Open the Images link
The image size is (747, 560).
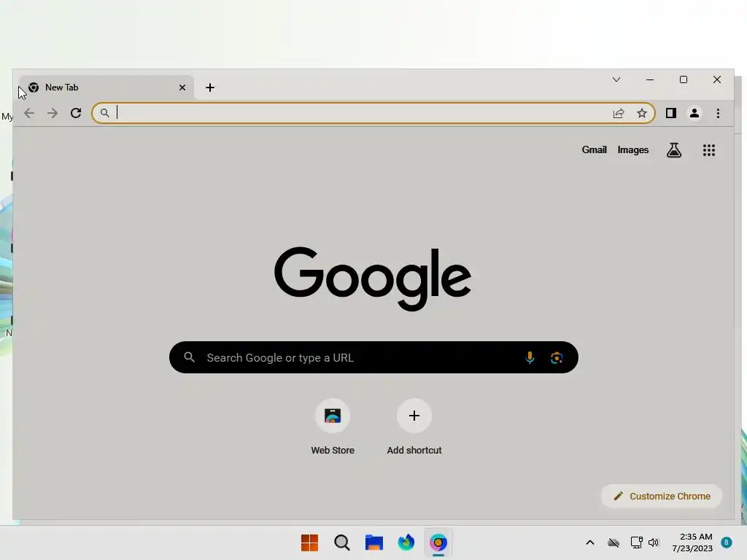(632, 150)
